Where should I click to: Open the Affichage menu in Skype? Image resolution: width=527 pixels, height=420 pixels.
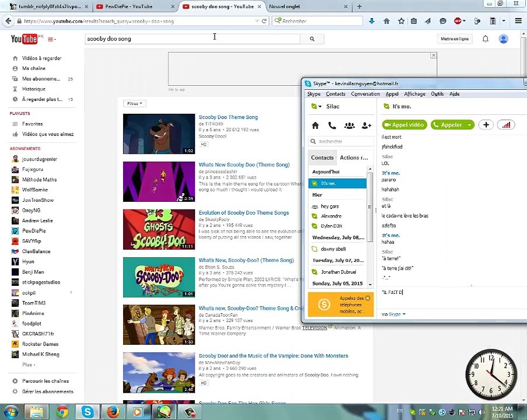[x=414, y=94]
